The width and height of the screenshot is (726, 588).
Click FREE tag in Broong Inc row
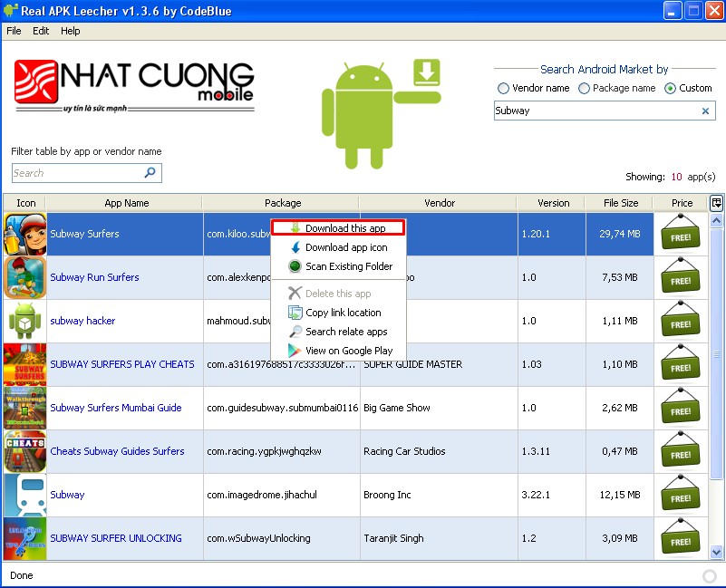click(680, 494)
